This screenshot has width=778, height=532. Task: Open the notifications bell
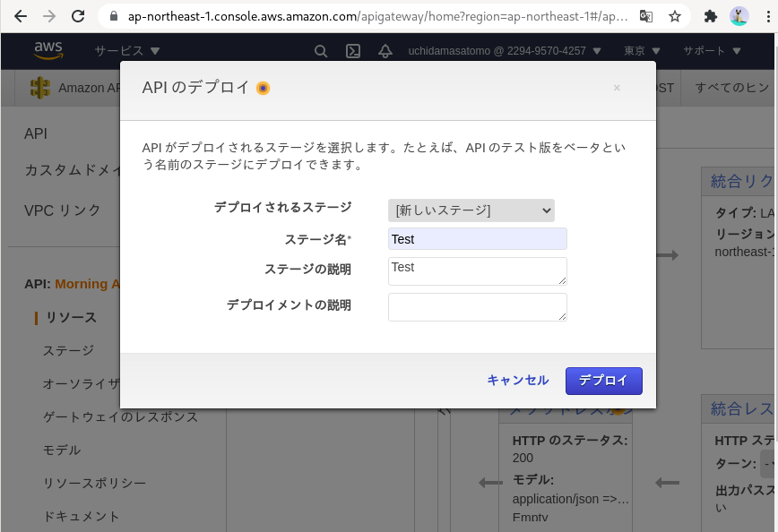coord(385,51)
